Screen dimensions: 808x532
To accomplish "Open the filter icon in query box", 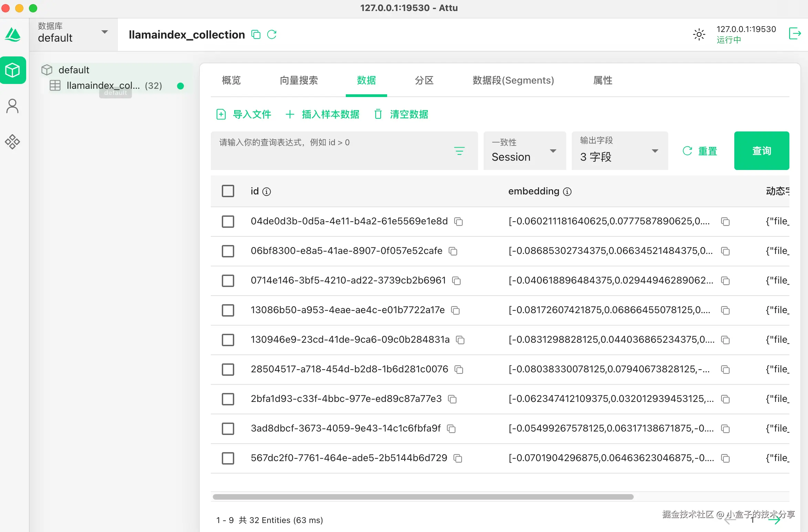I will (459, 151).
